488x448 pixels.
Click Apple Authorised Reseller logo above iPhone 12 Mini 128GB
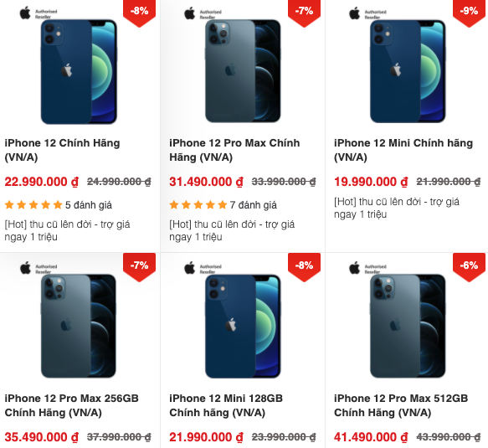(x=203, y=268)
